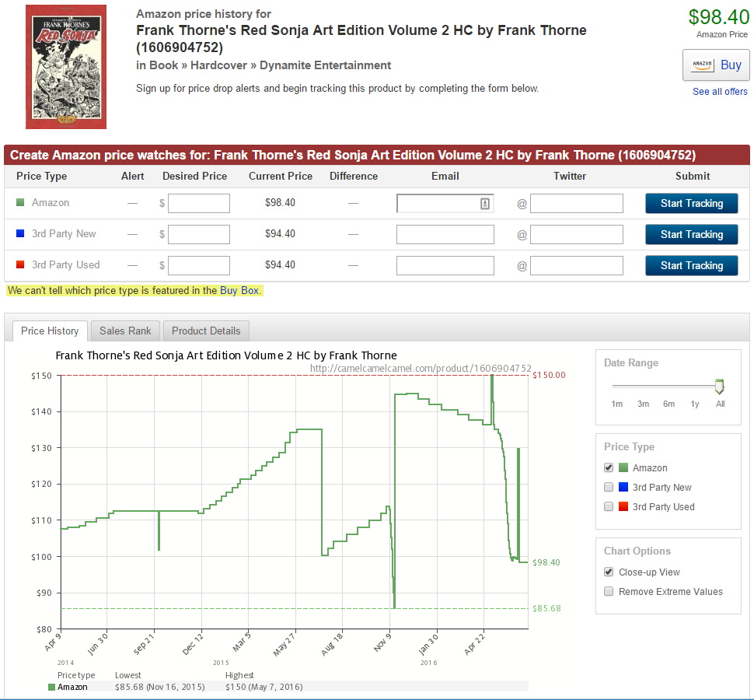Screen dimensions: 754x700
Task: Click the $150.00 highest price label on chart
Action: [549, 375]
